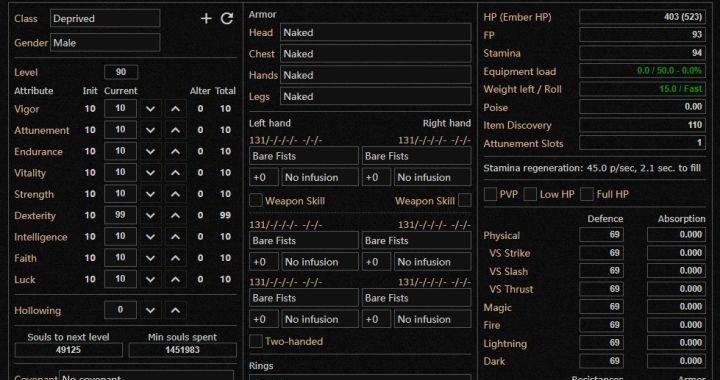Click the Physical Defence value 69
The height and width of the screenshot is (380, 720).
(x=602, y=235)
